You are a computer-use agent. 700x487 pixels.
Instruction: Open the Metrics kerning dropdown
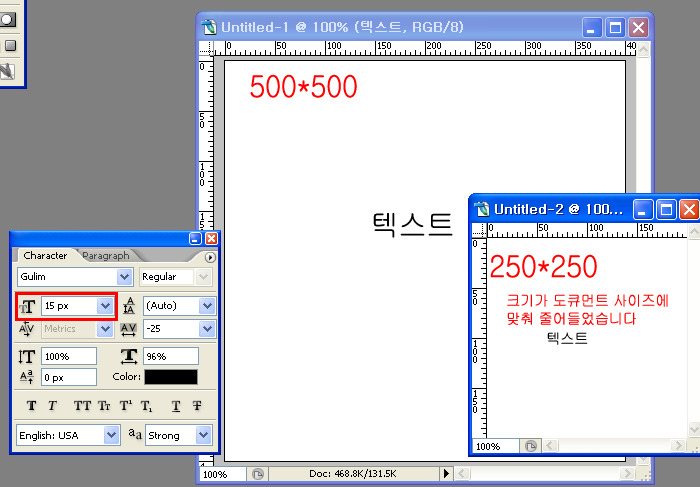(x=105, y=329)
